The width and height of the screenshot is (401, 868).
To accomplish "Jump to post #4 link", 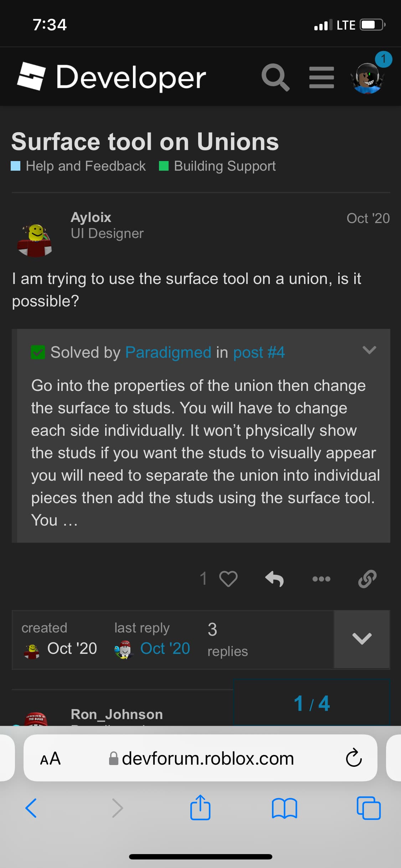I will click(x=259, y=352).
